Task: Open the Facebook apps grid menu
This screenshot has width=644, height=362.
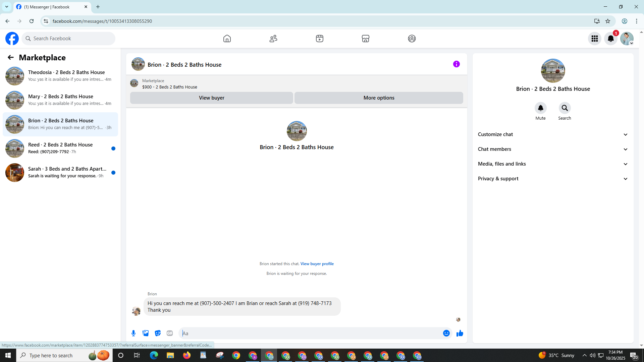Action: [595, 39]
